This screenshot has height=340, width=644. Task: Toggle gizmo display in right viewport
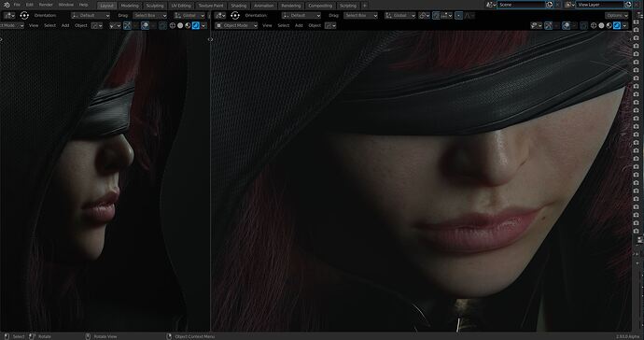click(x=548, y=25)
